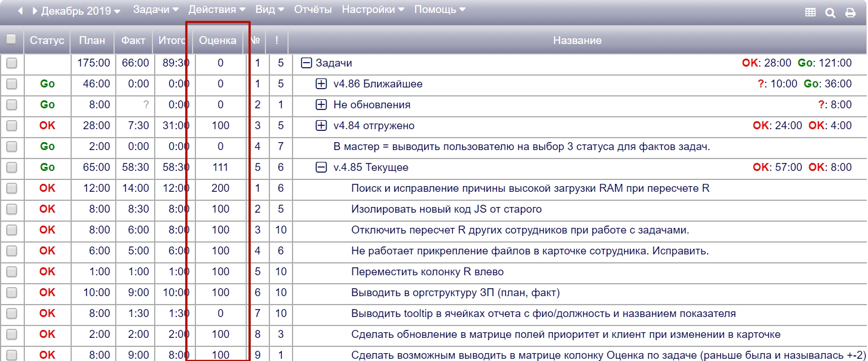The height and width of the screenshot is (361, 868).
Task: Open task Изолировать новый код JS от старого
Action: pos(446,209)
